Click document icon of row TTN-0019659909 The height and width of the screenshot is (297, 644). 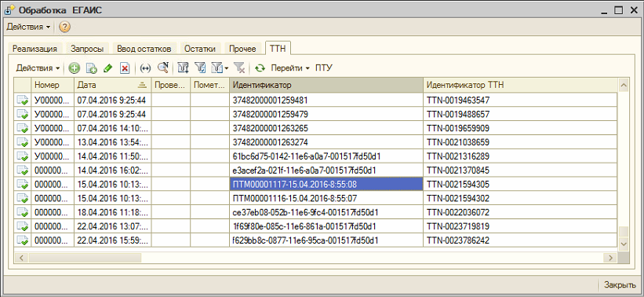22,128
